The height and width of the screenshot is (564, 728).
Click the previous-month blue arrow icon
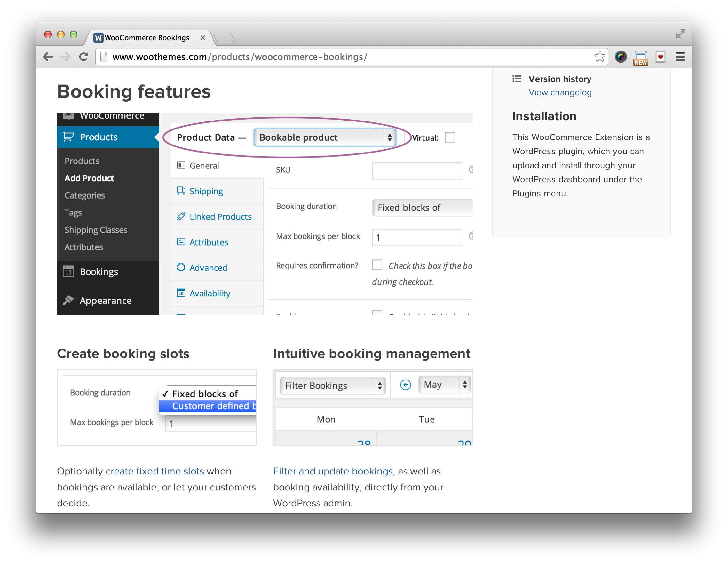point(405,385)
